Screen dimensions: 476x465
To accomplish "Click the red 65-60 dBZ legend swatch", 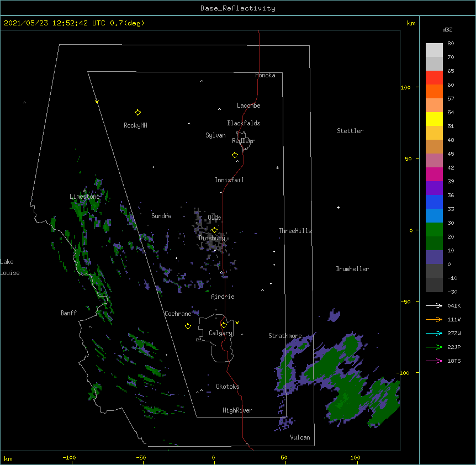I will 434,78.
